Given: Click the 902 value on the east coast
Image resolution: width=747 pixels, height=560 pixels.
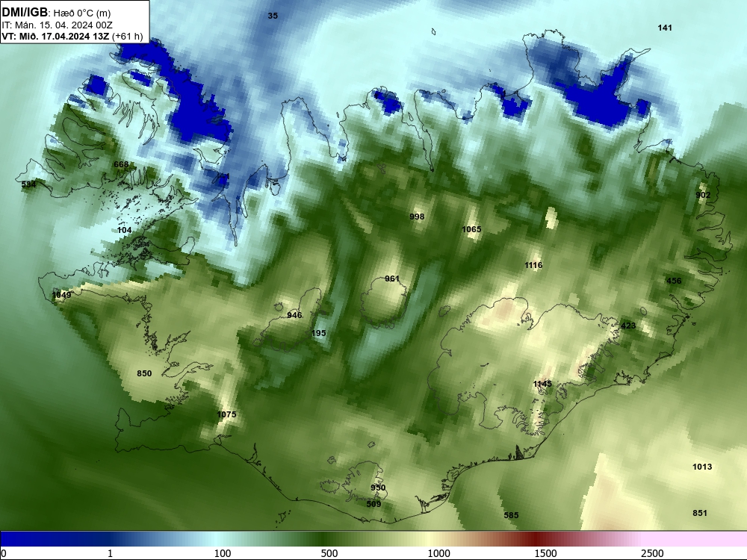Looking at the screenshot, I should 703,195.
